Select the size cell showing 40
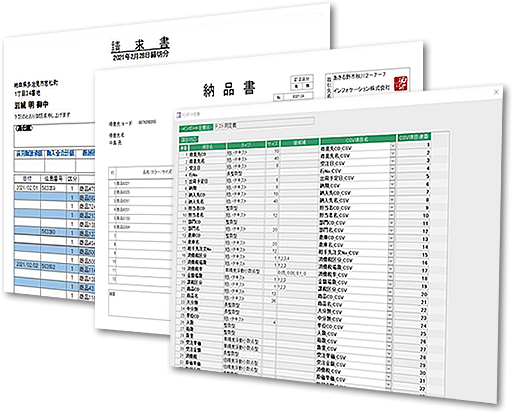This screenshot has height=413, width=512. click(x=273, y=158)
